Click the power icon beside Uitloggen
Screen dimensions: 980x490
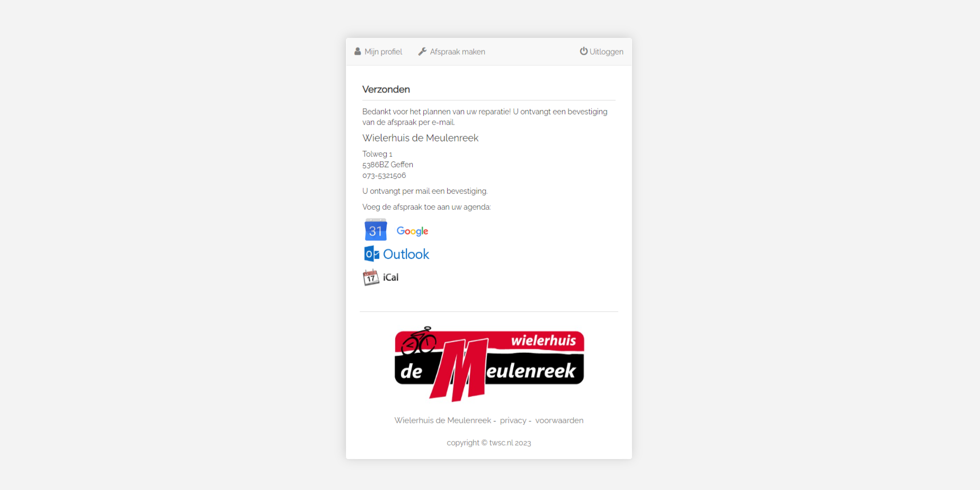(x=583, y=51)
